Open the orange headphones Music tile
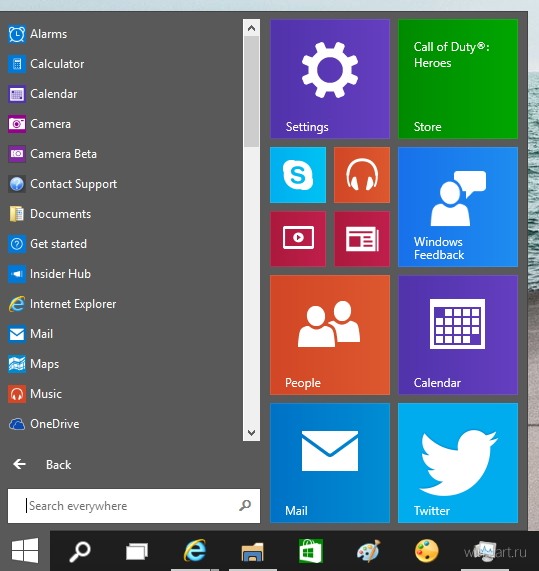This screenshot has height=571, width=539. click(362, 175)
